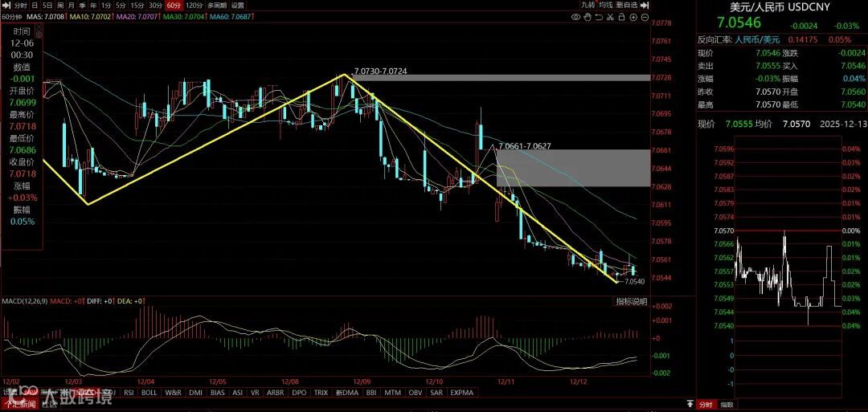Screen dimensions: 868x412
Task: Select the 年 yearly timeframe tab
Action: 93,6
